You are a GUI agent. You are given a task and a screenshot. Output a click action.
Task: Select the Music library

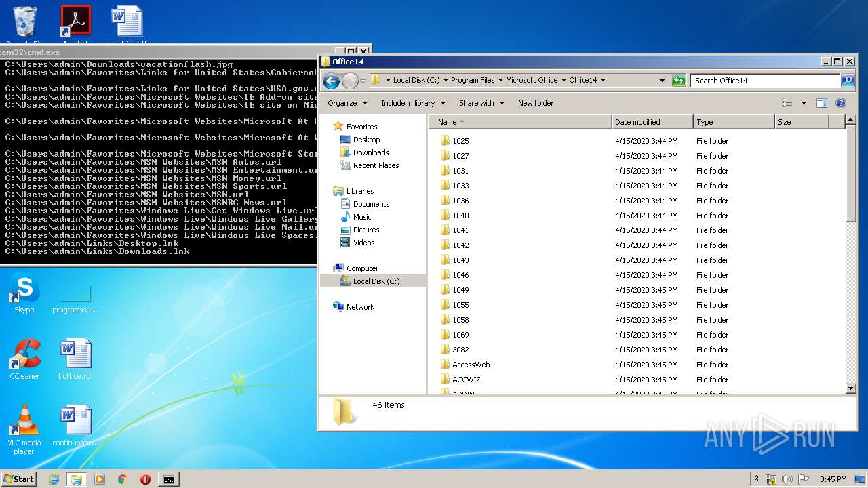[x=362, y=217]
